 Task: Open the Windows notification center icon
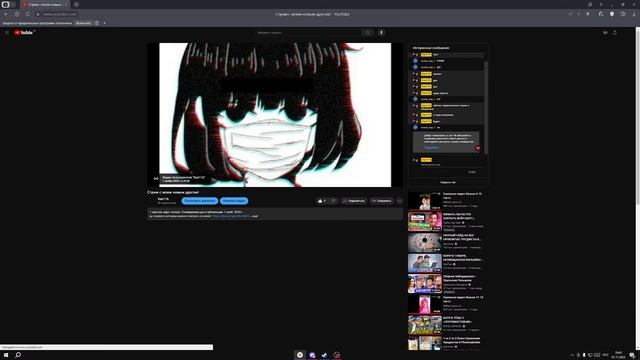tap(632, 355)
